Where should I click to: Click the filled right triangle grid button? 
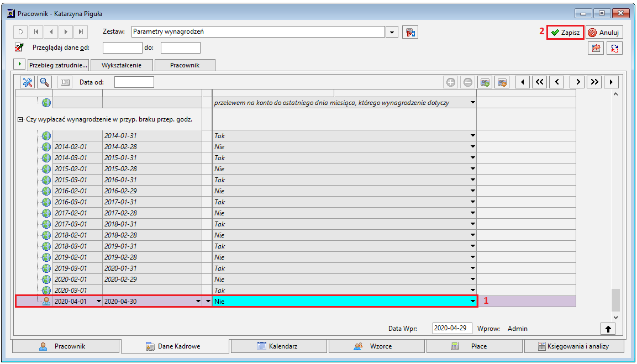point(612,82)
